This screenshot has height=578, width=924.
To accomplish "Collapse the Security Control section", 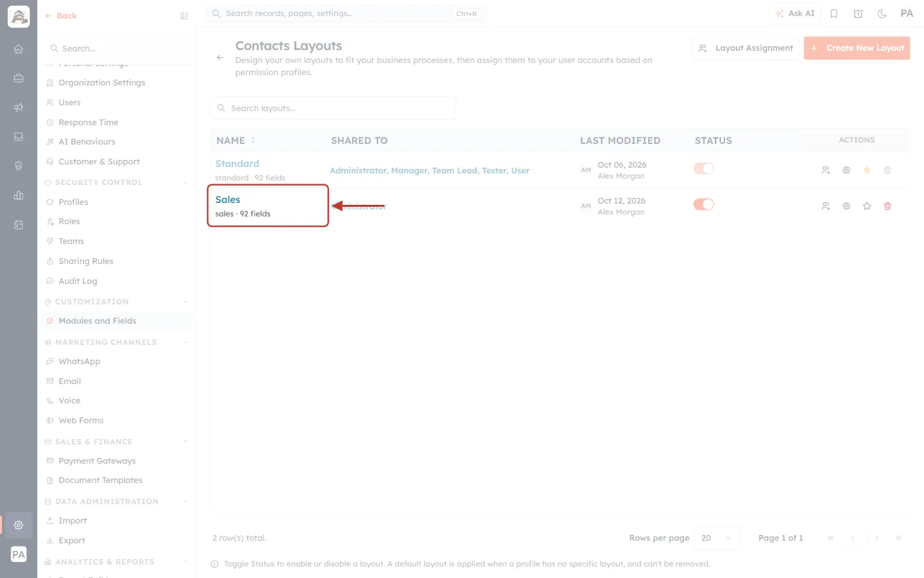I will pos(185,182).
